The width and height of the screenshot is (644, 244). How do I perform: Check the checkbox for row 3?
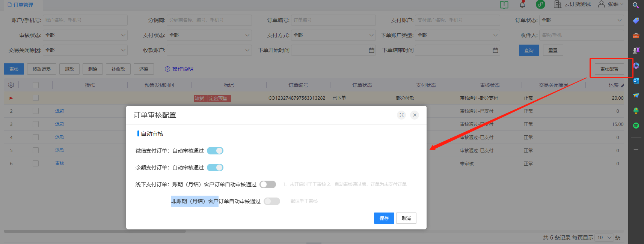pyautogui.click(x=36, y=124)
